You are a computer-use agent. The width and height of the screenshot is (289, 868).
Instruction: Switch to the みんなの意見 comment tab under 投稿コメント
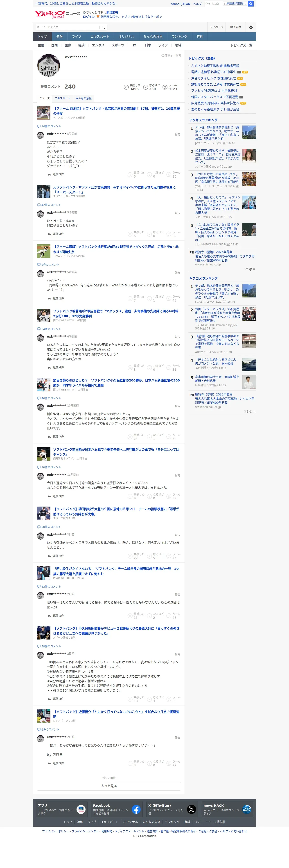(84, 98)
